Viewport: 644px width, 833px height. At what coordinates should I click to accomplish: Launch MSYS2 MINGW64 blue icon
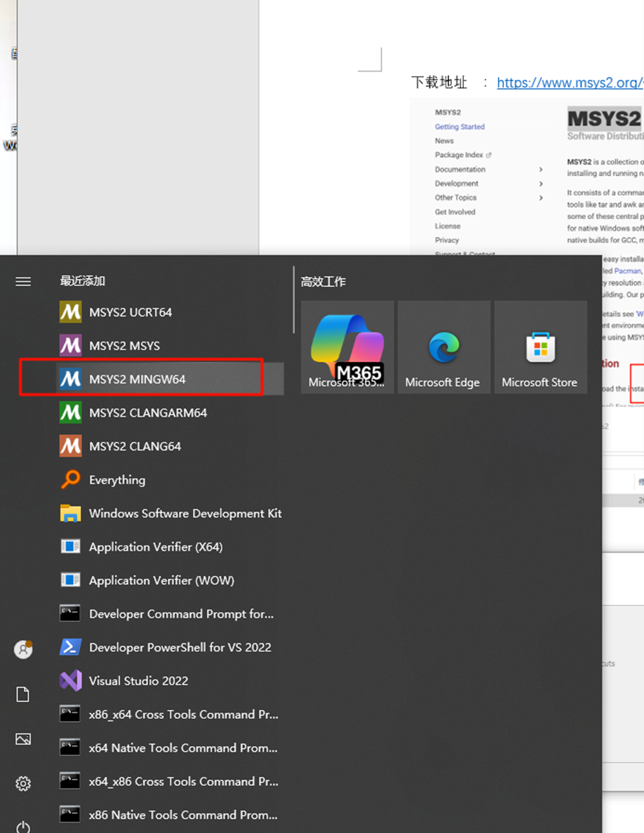71,379
